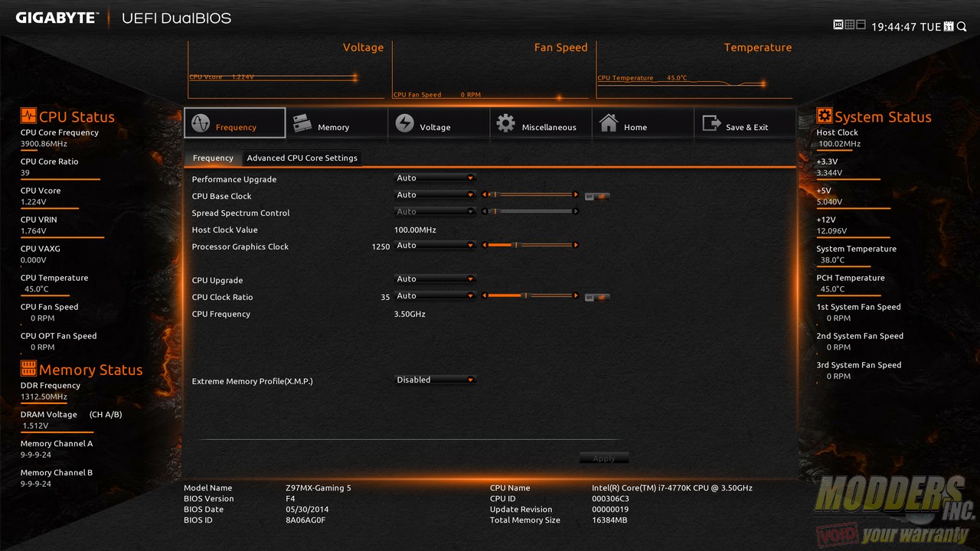
Task: Click DDR Frequency 1312.50MHz reading
Action: tap(44, 397)
